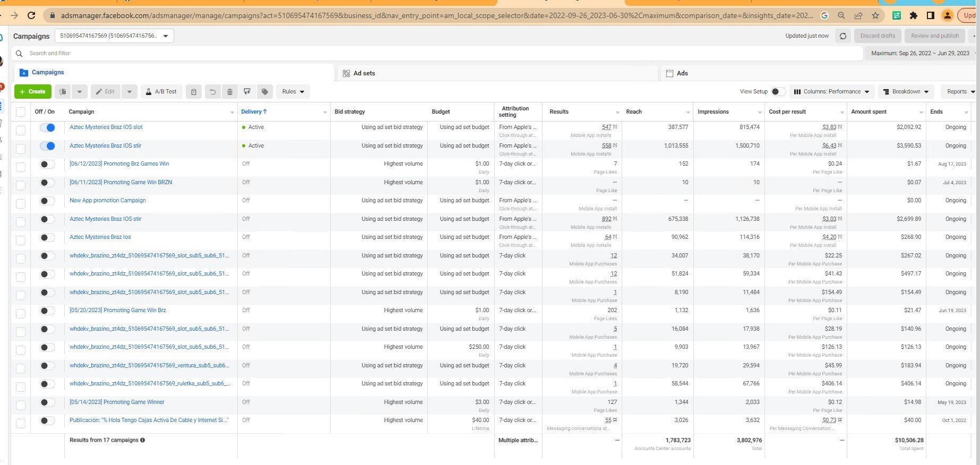
Task: Select checkbox for Aztec Mysteries Braz Ios row
Action: [21, 240]
